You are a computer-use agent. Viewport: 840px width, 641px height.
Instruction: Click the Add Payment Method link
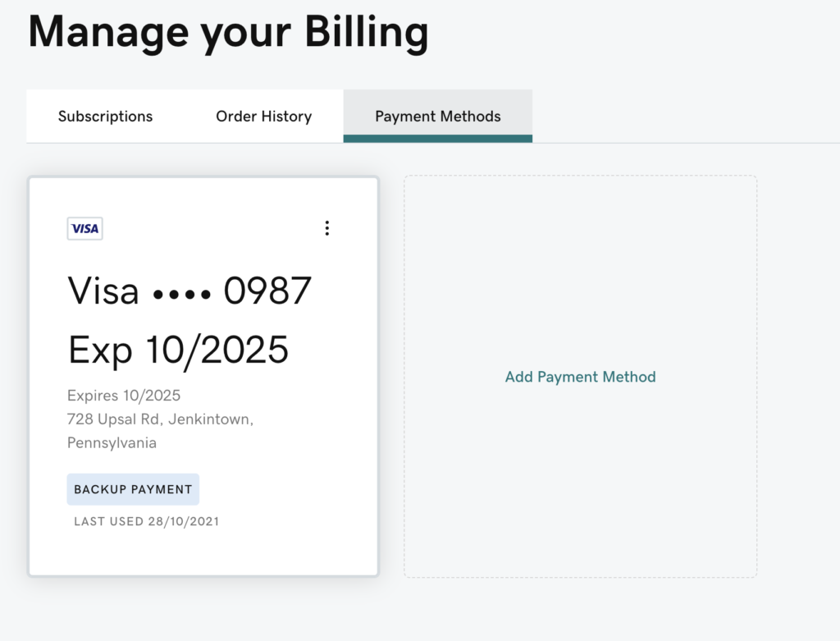click(x=580, y=377)
